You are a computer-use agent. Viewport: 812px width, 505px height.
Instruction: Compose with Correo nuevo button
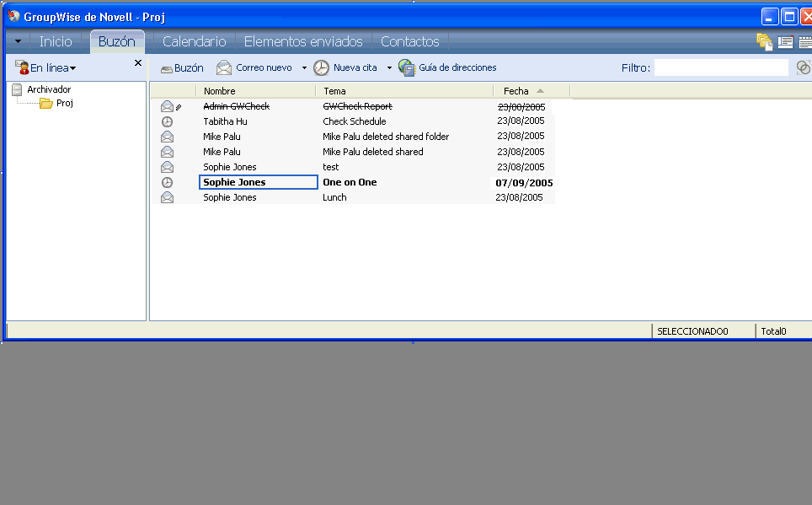click(254, 68)
